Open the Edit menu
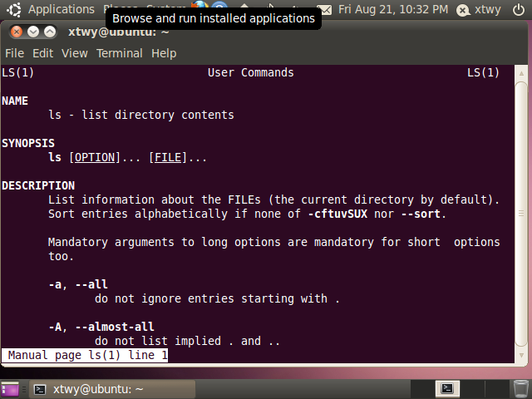Screen dimensions: 532x399 pos(42,53)
